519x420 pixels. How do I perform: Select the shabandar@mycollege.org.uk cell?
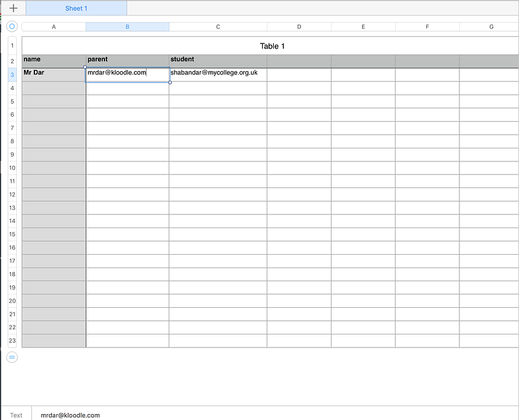point(218,75)
